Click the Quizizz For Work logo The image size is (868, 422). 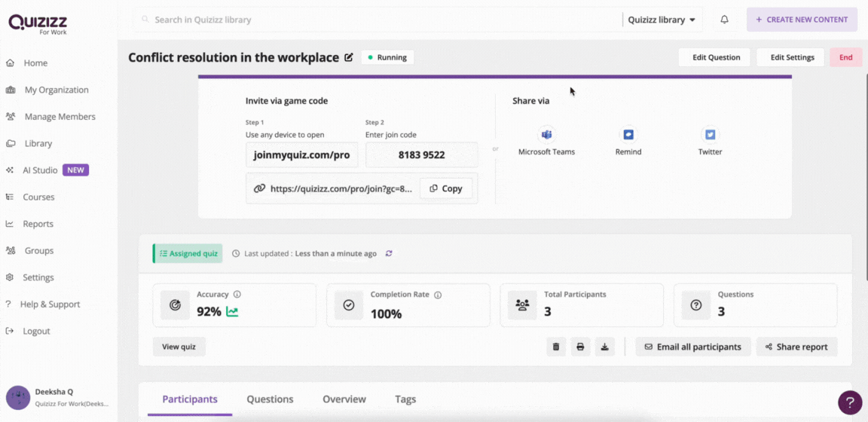tap(38, 23)
